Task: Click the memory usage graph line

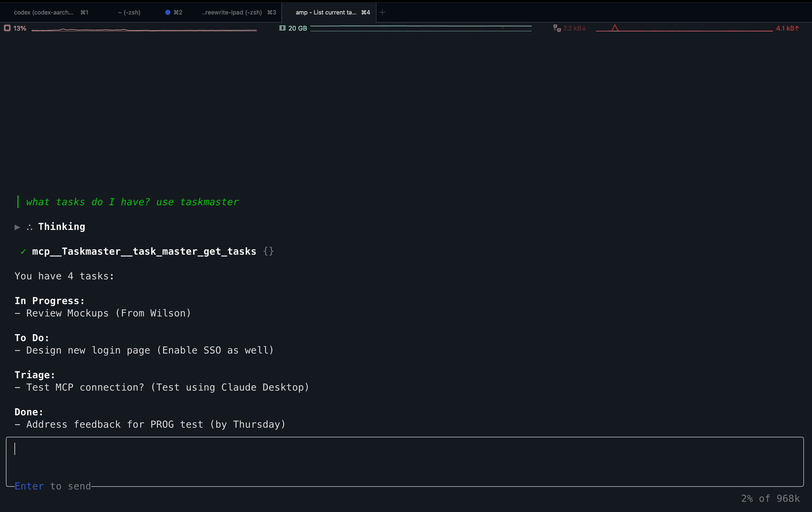Action: click(x=421, y=28)
